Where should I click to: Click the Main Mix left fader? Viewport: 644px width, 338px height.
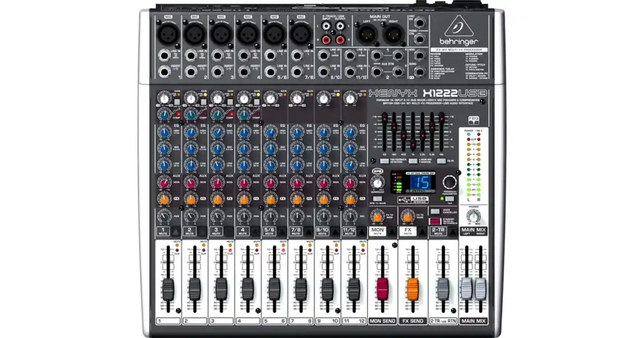[x=466, y=289]
